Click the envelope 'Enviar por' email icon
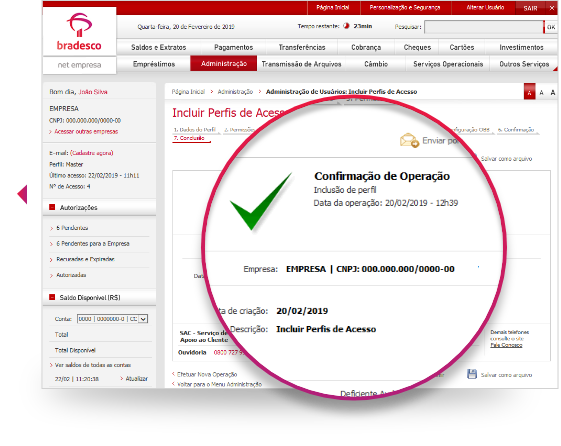The height and width of the screenshot is (446, 561). (409, 141)
